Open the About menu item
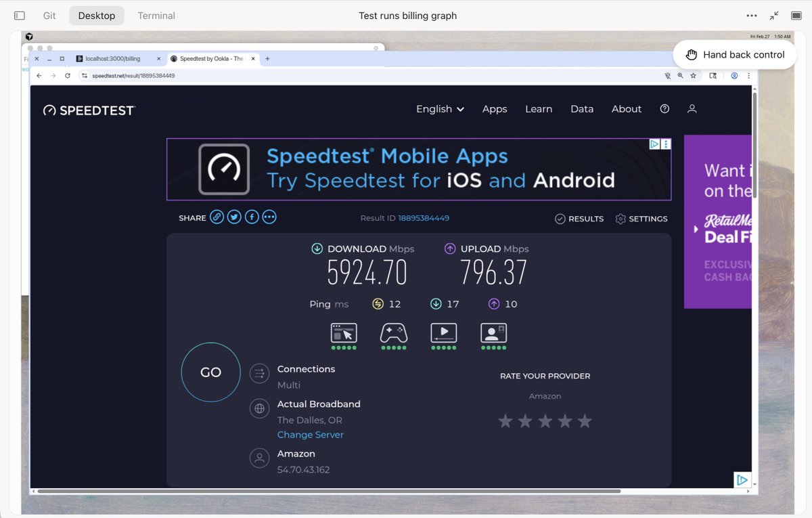The width and height of the screenshot is (812, 518). (627, 109)
